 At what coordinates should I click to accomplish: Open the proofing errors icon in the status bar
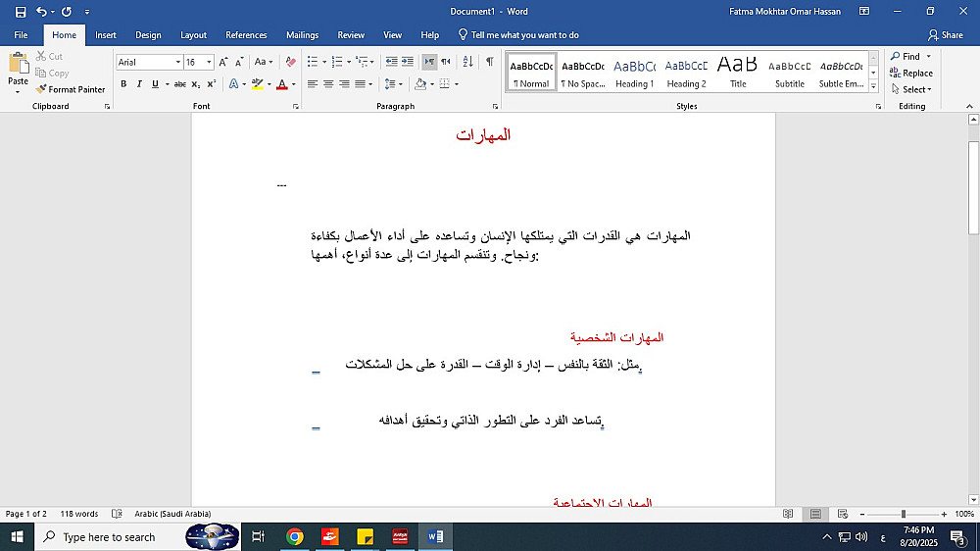click(x=117, y=514)
